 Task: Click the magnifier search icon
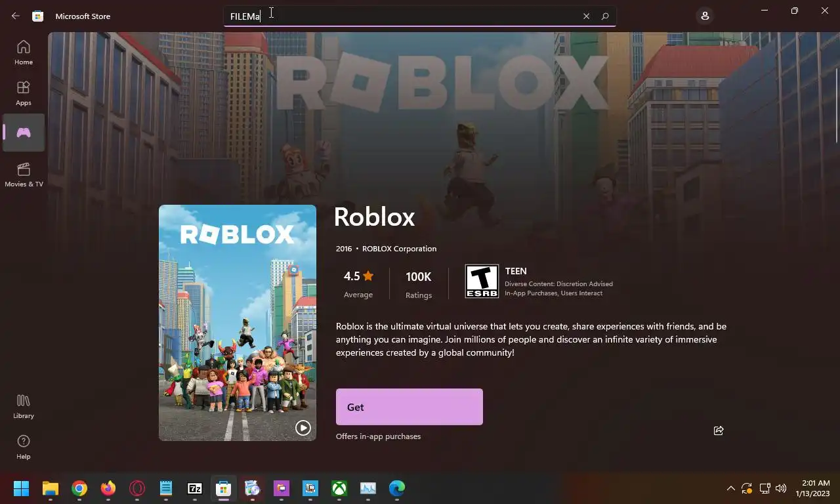[x=605, y=16]
